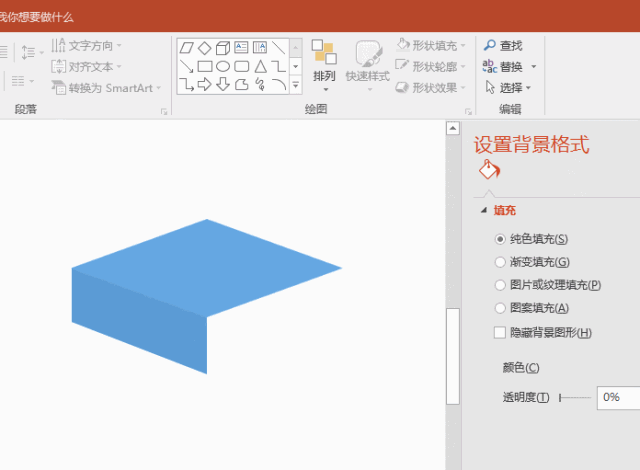Screen dimensions: 640x470
Task: Click the vertical scrollbar thumb
Action: click(x=453, y=356)
